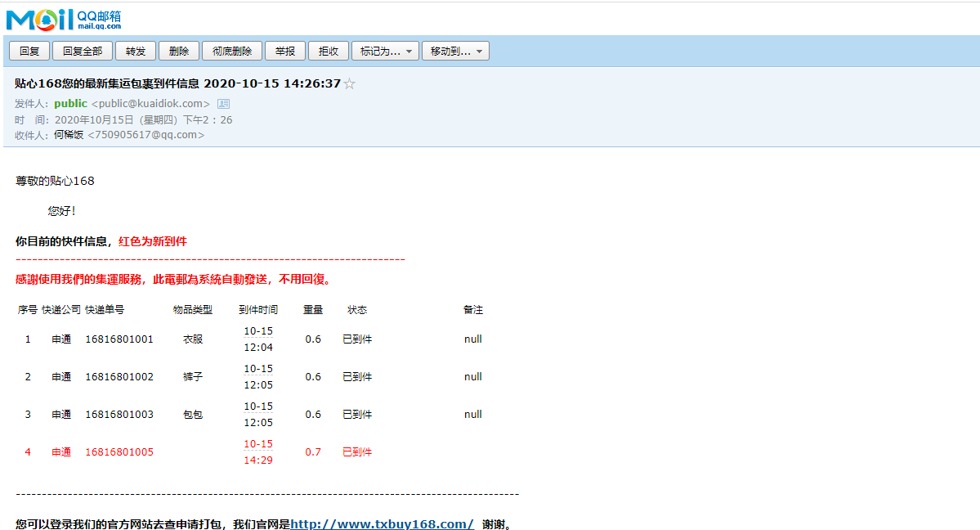
Task: Forward the email using 转发
Action: tap(136, 51)
